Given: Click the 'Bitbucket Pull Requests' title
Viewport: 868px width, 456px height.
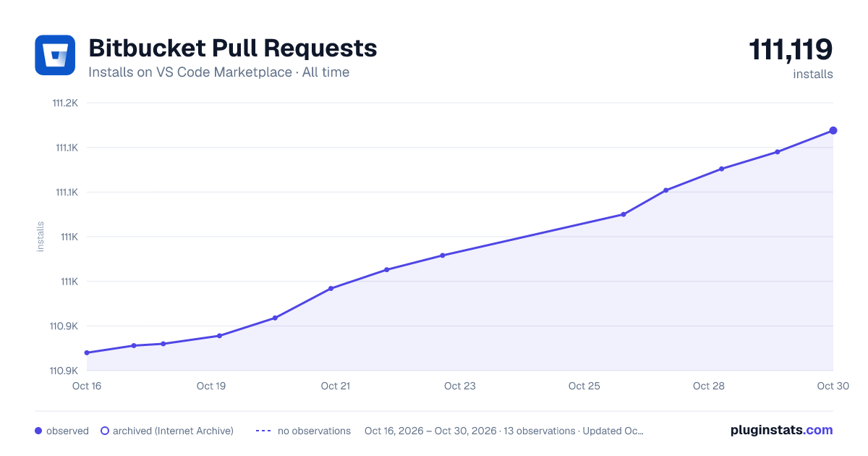Looking at the screenshot, I should click(x=232, y=48).
